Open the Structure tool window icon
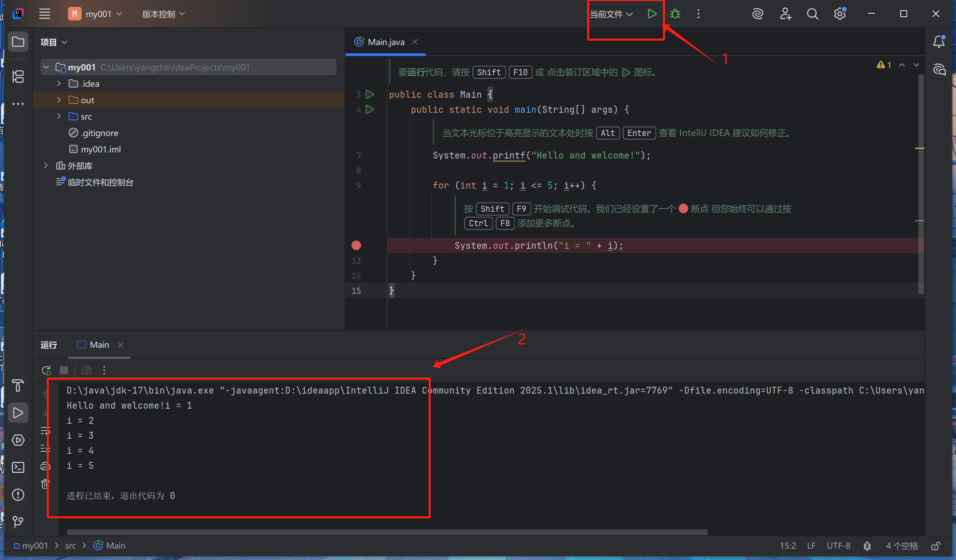 pos(18,77)
